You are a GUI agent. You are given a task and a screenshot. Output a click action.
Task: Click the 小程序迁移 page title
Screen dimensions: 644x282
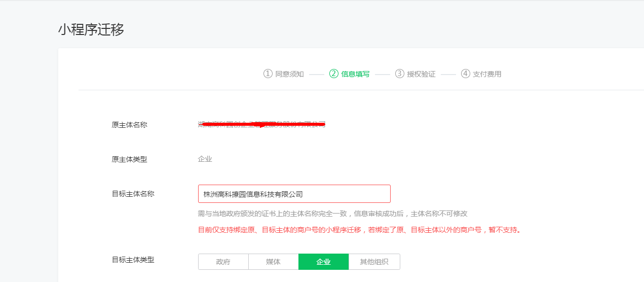[91, 30]
